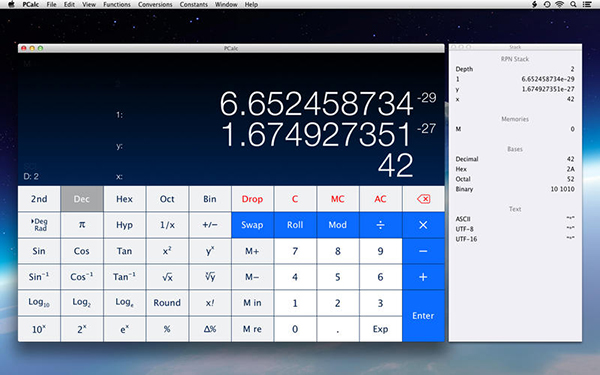Click the multiply operator key
The width and height of the screenshot is (600, 375).
423,225
